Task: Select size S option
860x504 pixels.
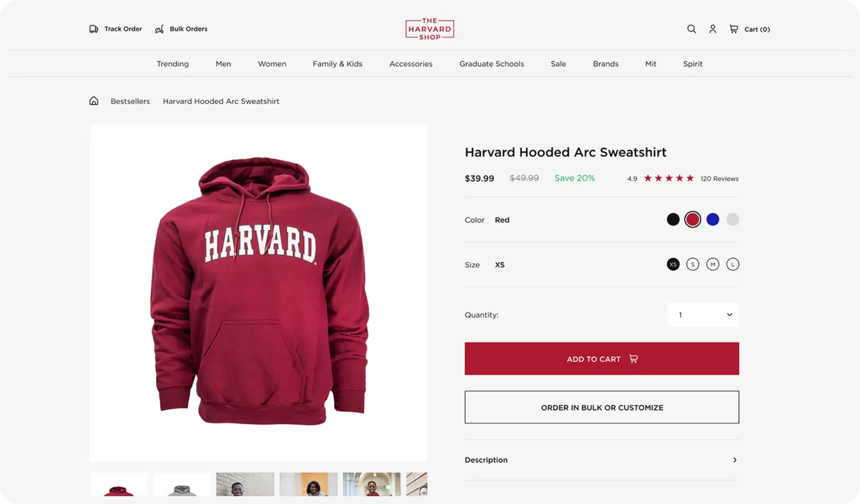Action: pos(692,264)
